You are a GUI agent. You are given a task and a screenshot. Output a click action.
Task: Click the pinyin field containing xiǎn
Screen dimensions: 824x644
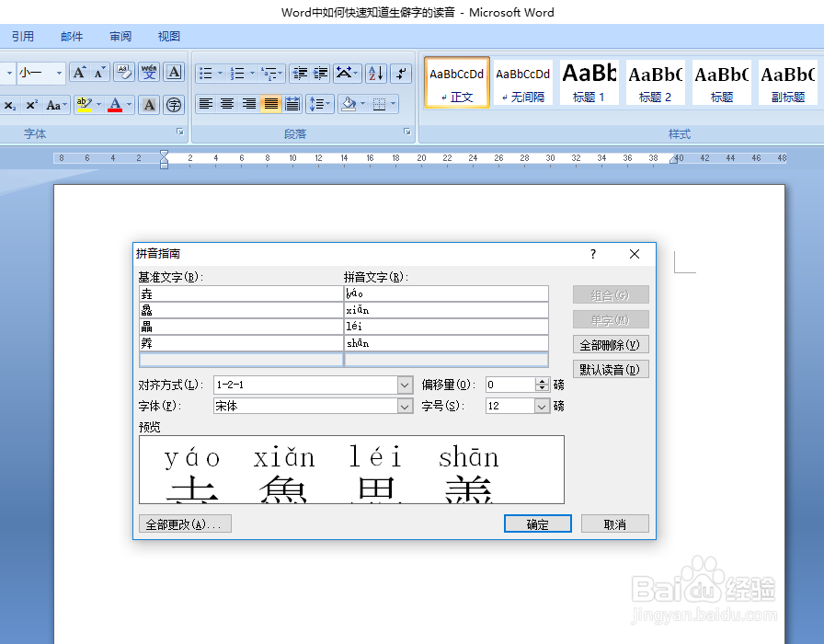click(446, 310)
